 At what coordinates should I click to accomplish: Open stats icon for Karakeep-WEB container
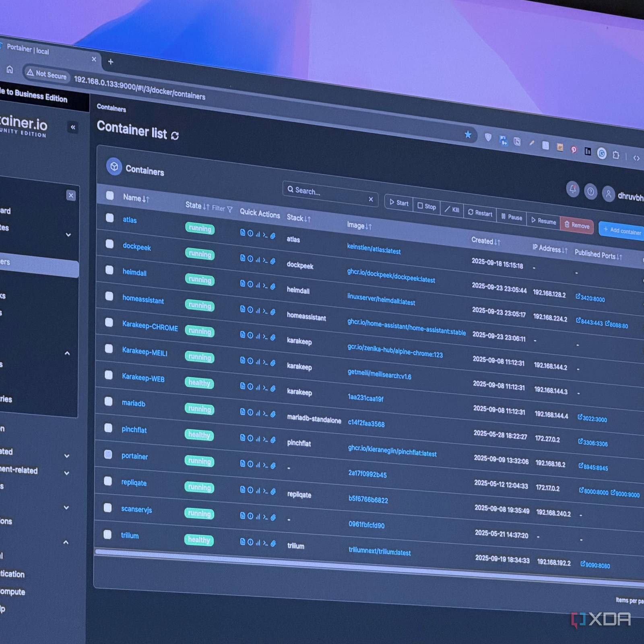(x=258, y=387)
